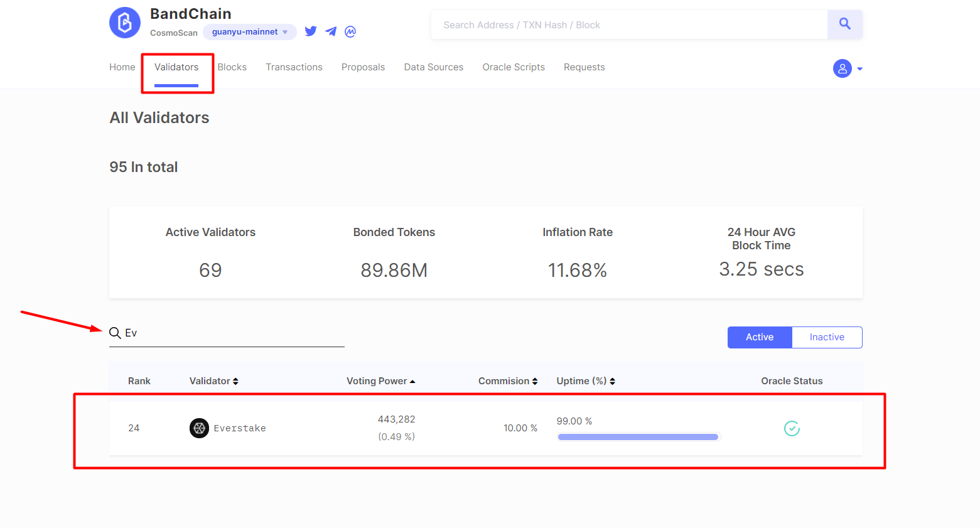The width and height of the screenshot is (980, 528).
Task: Open the Proposals tab
Action: (x=363, y=67)
